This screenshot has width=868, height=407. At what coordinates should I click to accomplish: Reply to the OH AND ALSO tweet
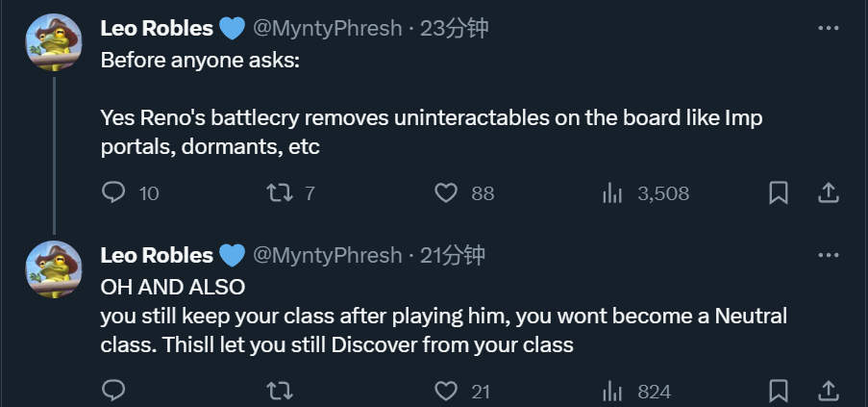(x=114, y=391)
